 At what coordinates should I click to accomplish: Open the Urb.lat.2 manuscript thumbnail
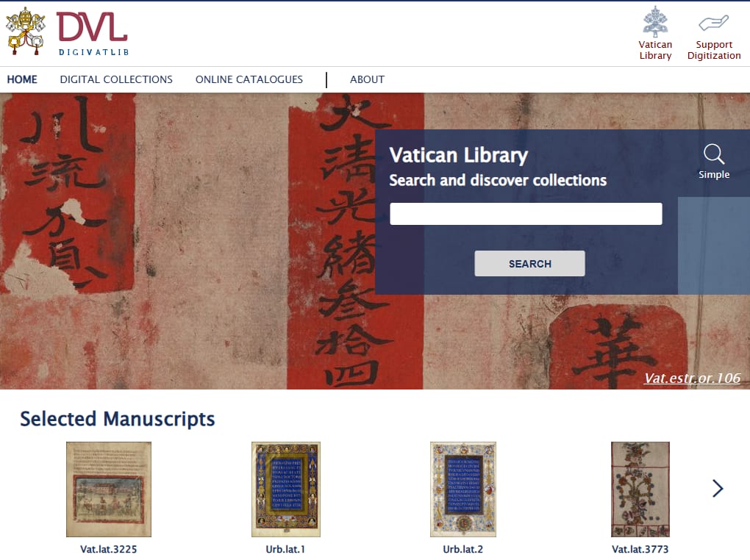(x=463, y=489)
